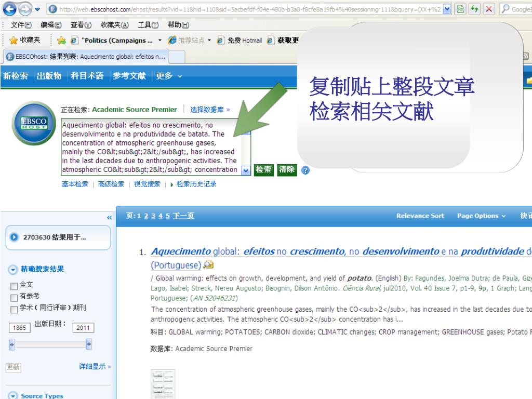Image resolution: width=532 pixels, height=399 pixels.
Task: Open the 推荐站点 suggested sites bookmark
Action: click(187, 41)
